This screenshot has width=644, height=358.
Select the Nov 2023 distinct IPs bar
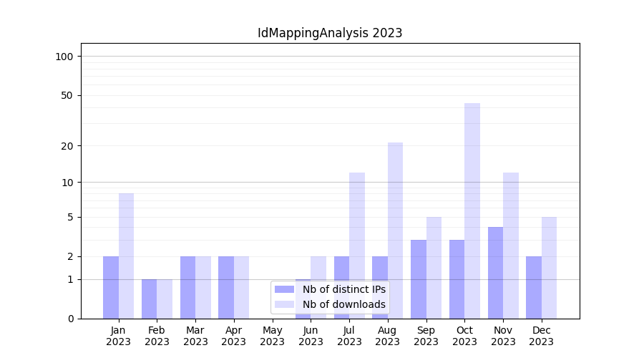coord(495,272)
